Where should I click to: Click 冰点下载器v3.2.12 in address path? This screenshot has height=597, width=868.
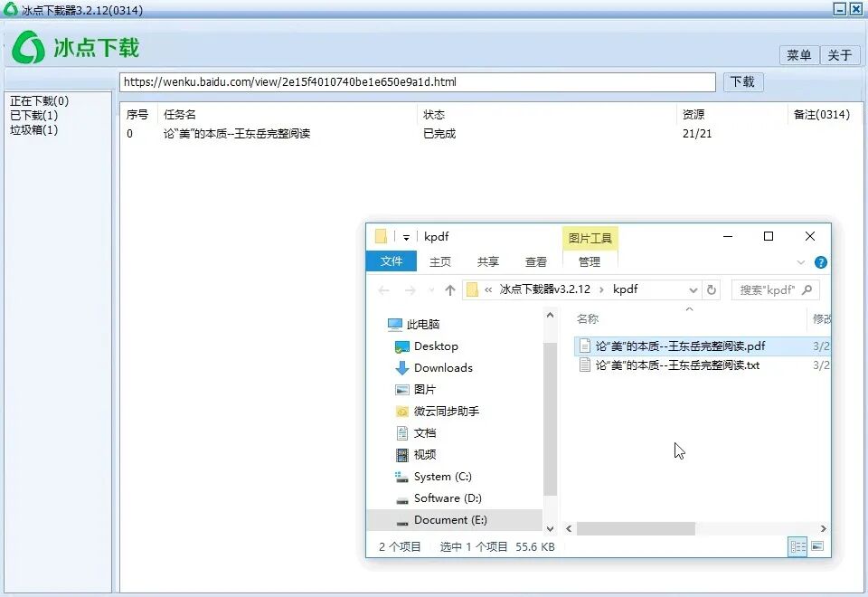(x=544, y=289)
